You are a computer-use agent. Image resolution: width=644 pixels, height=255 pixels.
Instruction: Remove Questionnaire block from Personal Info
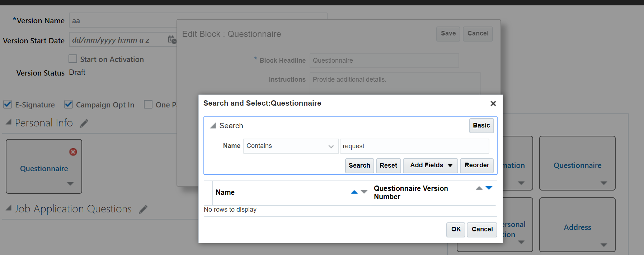(x=73, y=152)
